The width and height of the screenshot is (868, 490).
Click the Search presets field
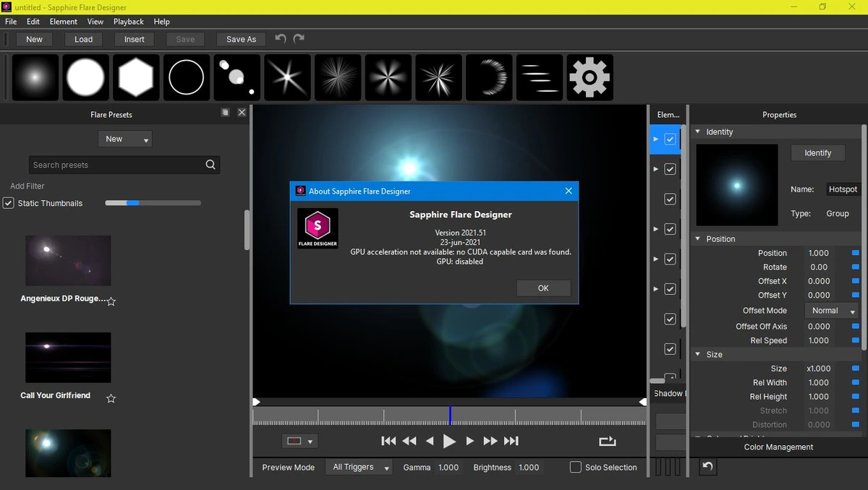[124, 165]
